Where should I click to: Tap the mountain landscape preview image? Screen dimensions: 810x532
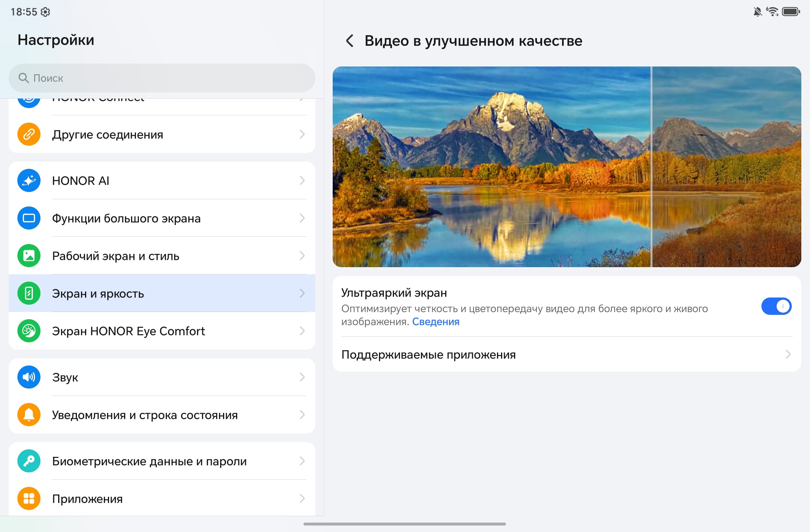pyautogui.click(x=567, y=167)
